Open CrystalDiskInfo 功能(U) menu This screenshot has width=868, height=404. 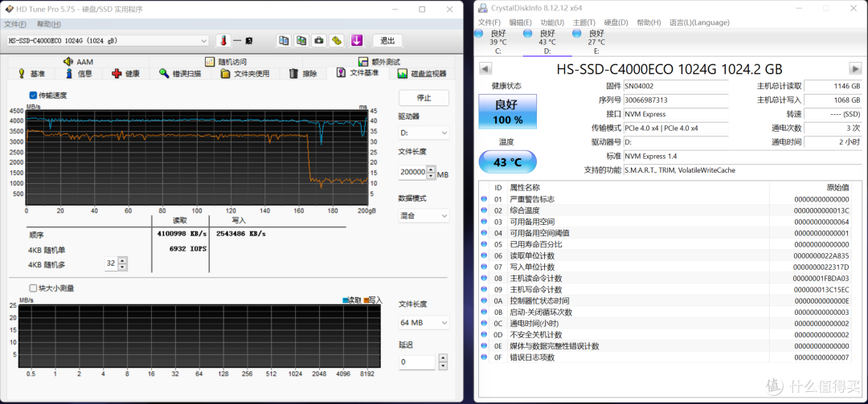552,22
